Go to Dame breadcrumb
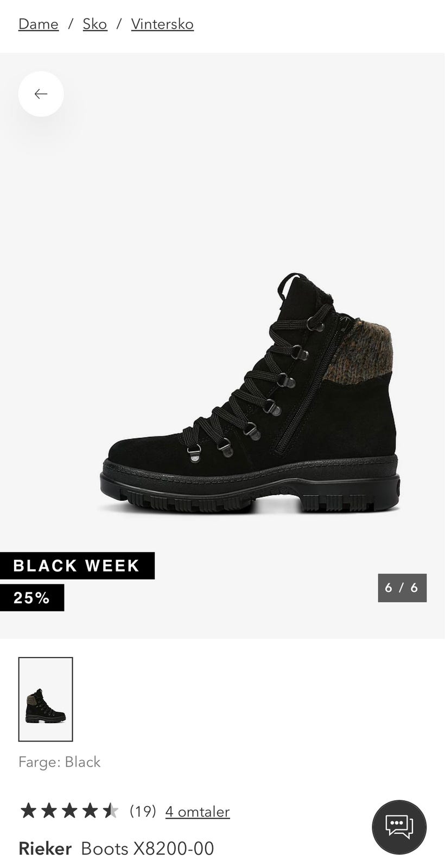This screenshot has width=445, height=868. pos(39,24)
